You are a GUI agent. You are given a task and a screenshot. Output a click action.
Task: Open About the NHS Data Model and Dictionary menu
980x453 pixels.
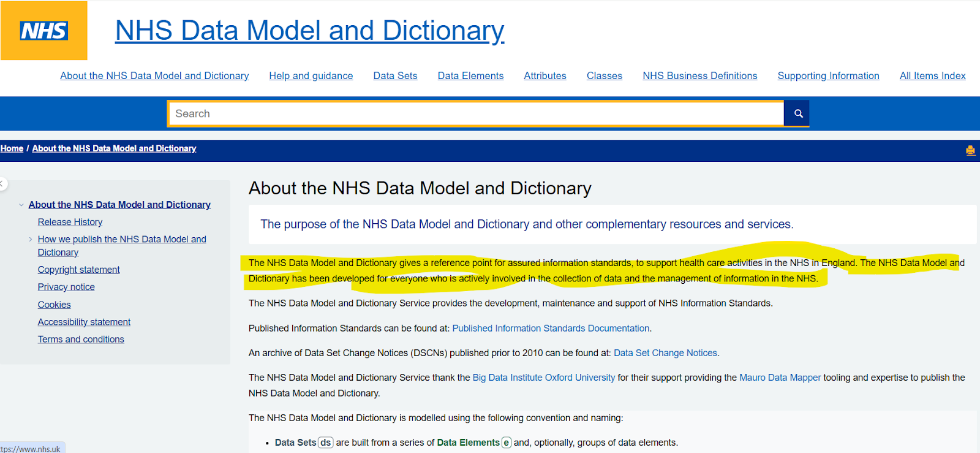[154, 76]
